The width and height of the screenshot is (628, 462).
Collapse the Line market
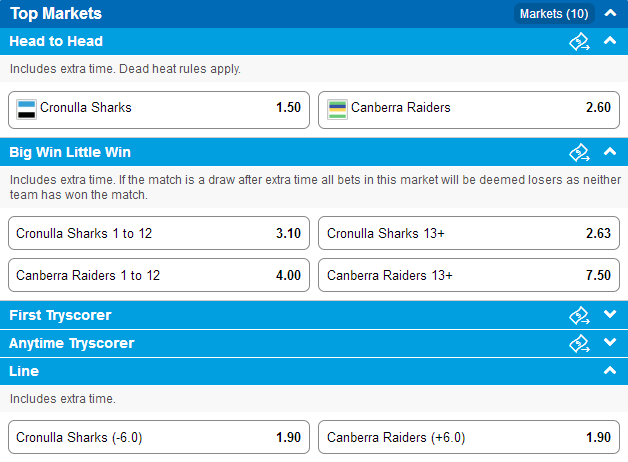pos(610,370)
